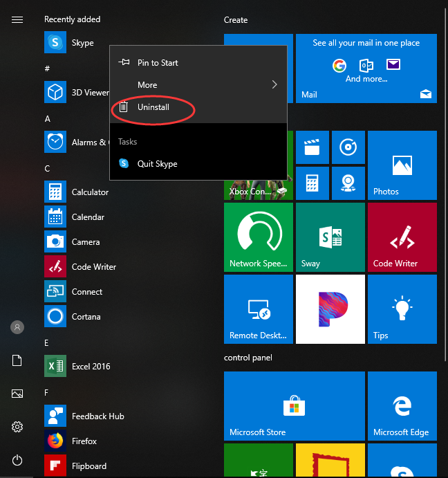
Task: Open Excel 2016
Action: pyautogui.click(x=77, y=366)
